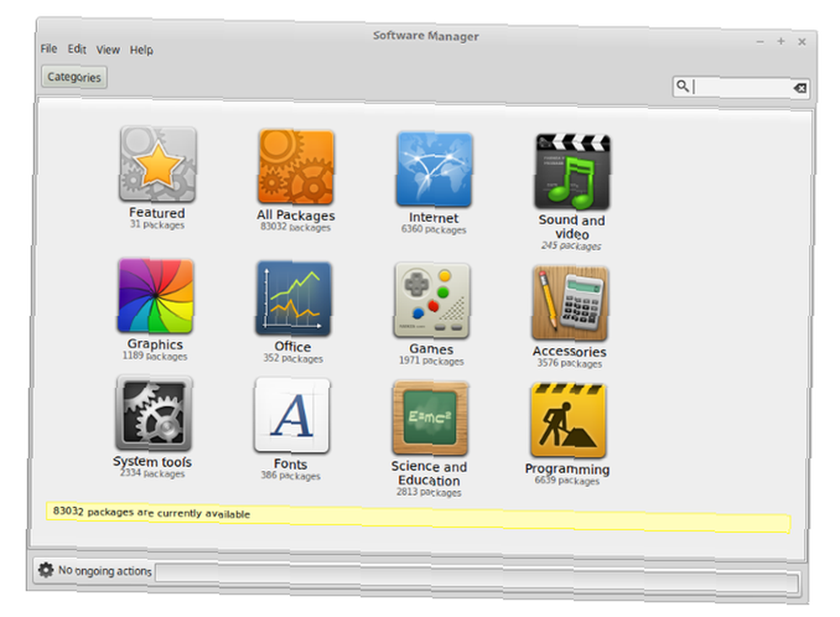Focus the search input field

click(x=741, y=87)
